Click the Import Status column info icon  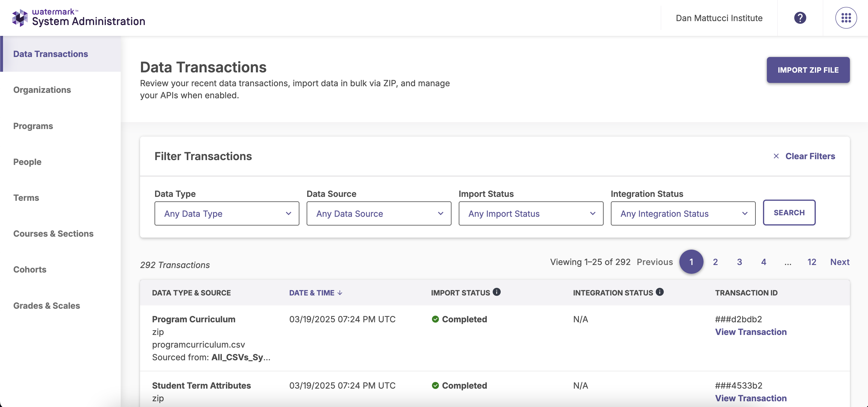(497, 292)
